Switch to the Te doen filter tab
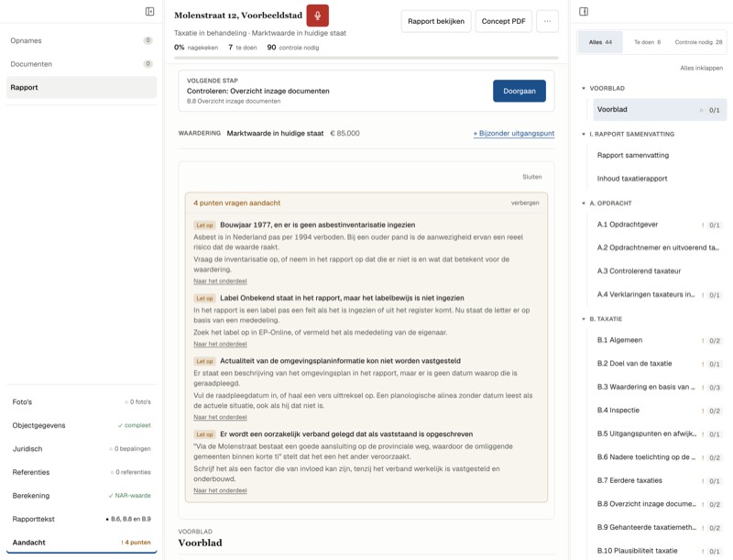Screen dimensions: 733x560 click(x=648, y=42)
